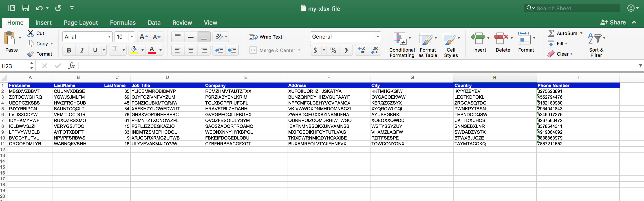Apply comma style format
This screenshot has height=201, width=644.
(346, 50)
